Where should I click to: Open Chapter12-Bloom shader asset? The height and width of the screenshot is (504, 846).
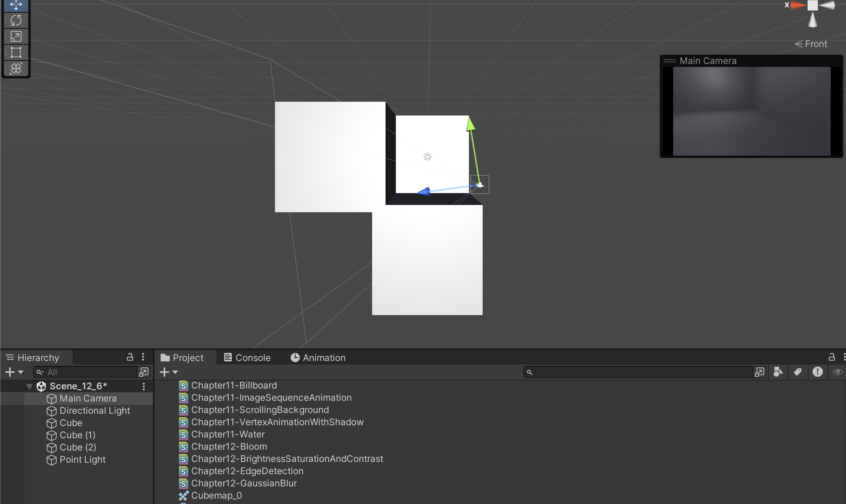tap(229, 447)
